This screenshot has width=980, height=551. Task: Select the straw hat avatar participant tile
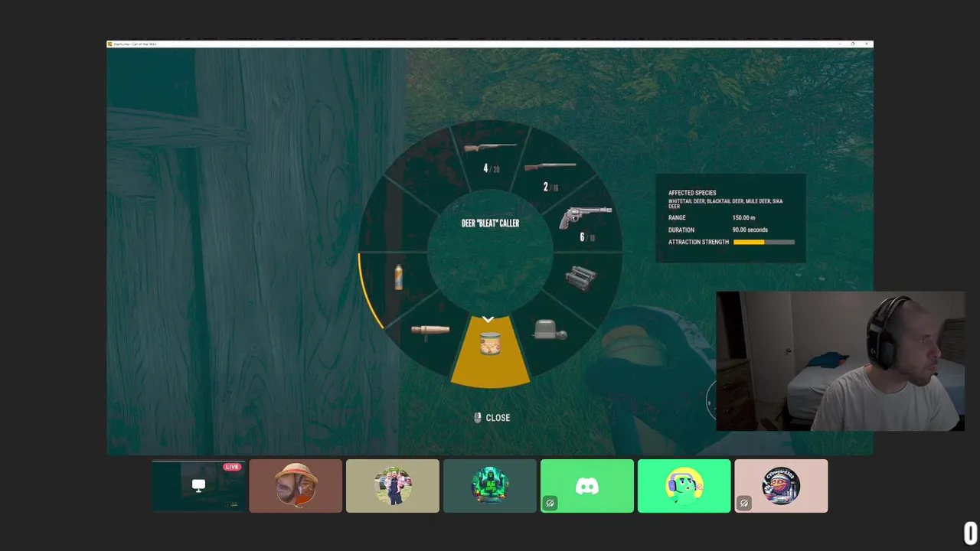click(296, 485)
